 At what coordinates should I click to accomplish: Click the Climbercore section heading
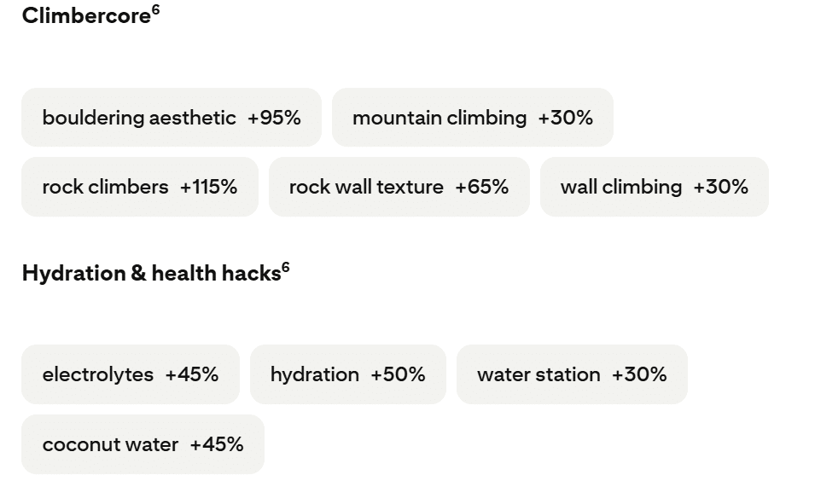(87, 15)
